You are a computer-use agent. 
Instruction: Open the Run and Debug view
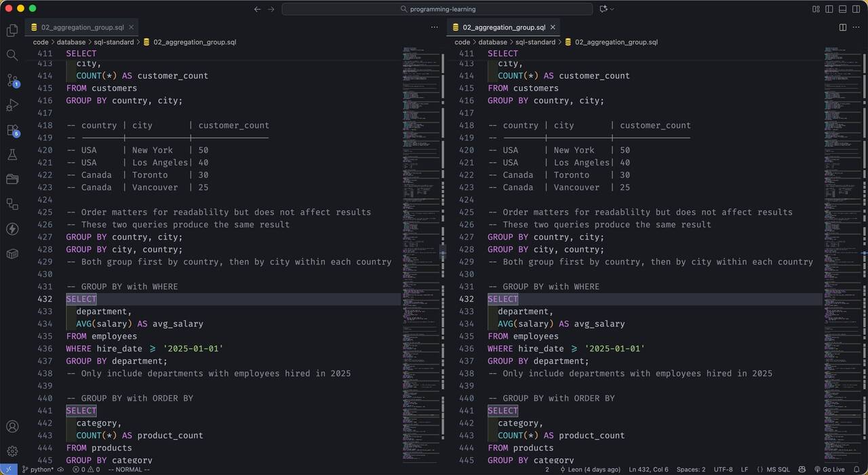pos(12,105)
